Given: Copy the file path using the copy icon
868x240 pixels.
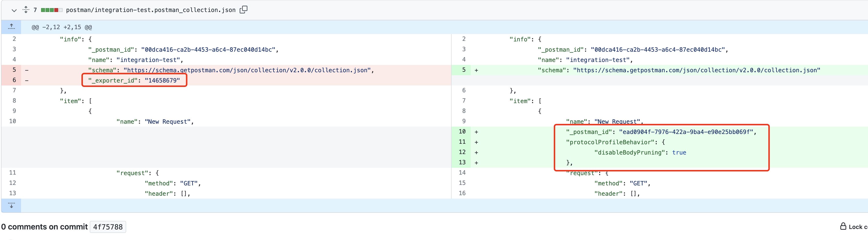Looking at the screenshot, I should pyautogui.click(x=243, y=10).
